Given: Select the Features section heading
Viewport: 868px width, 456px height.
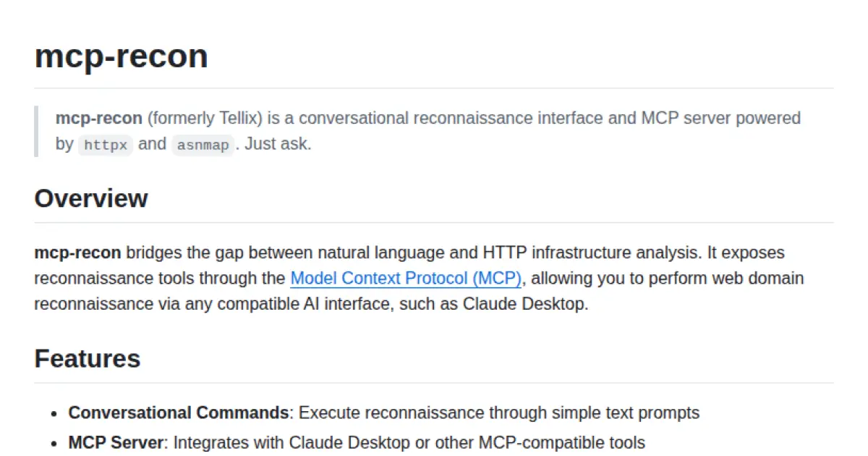Looking at the screenshot, I should click(88, 359).
